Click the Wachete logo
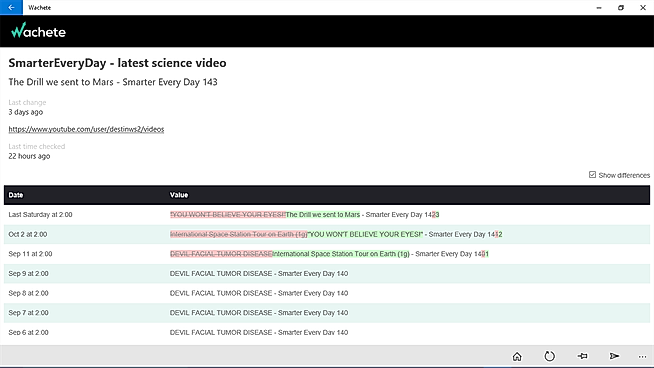 [x=38, y=31]
